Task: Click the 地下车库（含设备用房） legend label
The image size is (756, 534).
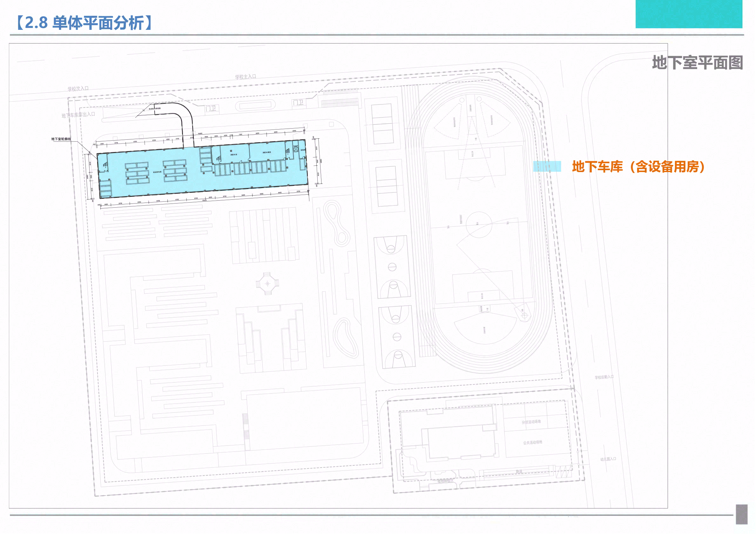Action: (x=638, y=167)
